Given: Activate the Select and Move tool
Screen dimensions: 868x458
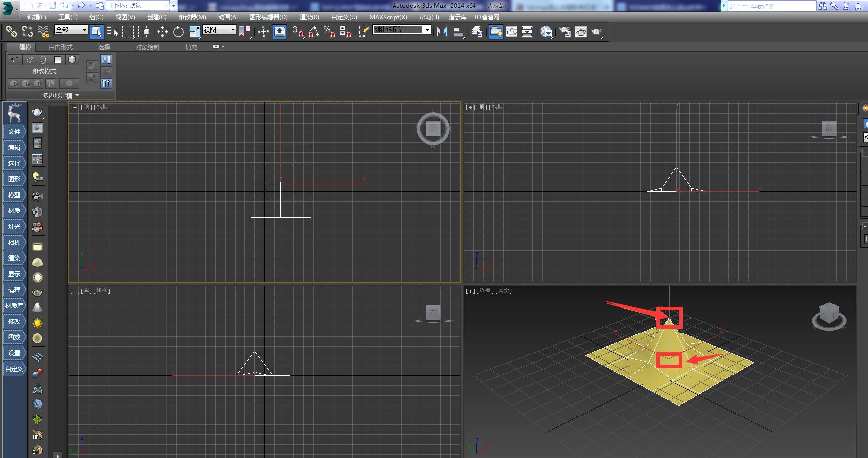Looking at the screenshot, I should point(163,32).
